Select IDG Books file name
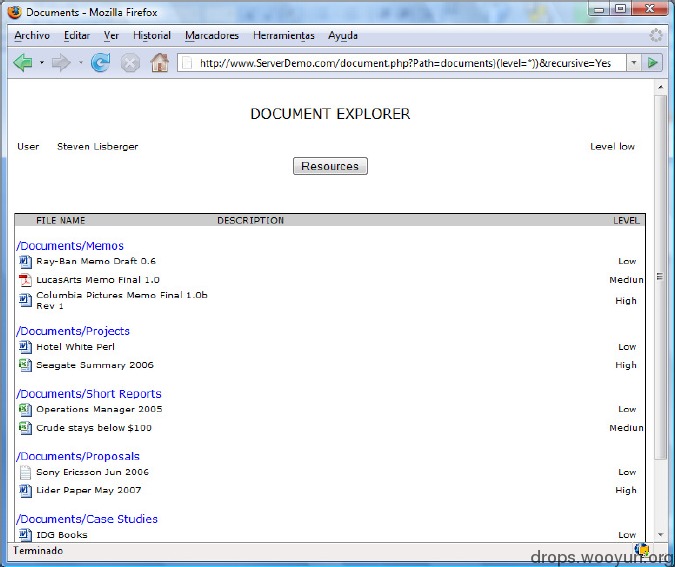The height and width of the screenshot is (567, 675). click(x=62, y=535)
